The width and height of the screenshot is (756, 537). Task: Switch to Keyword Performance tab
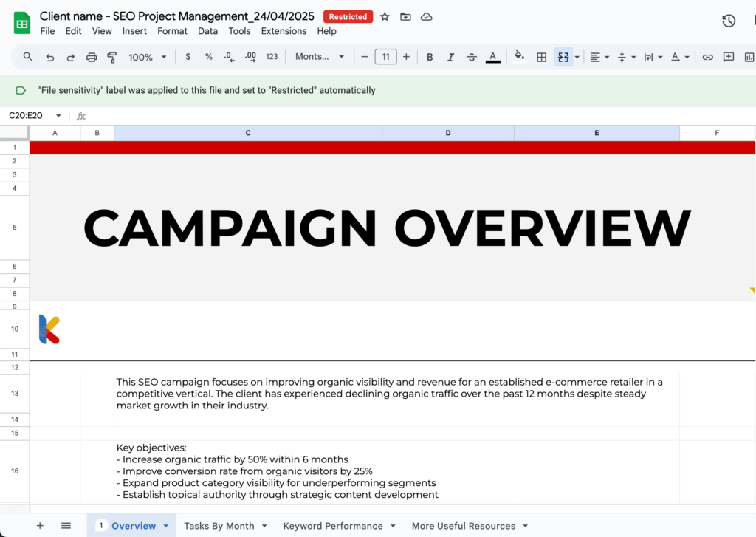(x=333, y=526)
